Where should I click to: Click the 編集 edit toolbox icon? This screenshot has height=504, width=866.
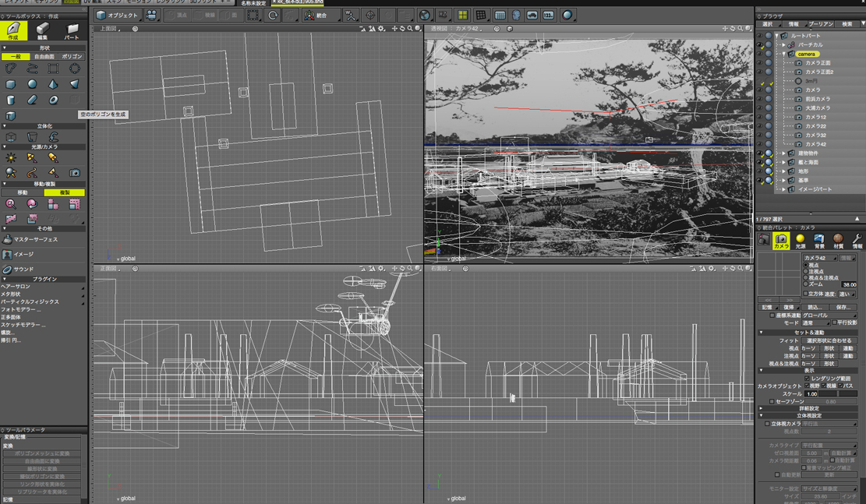coord(42,30)
